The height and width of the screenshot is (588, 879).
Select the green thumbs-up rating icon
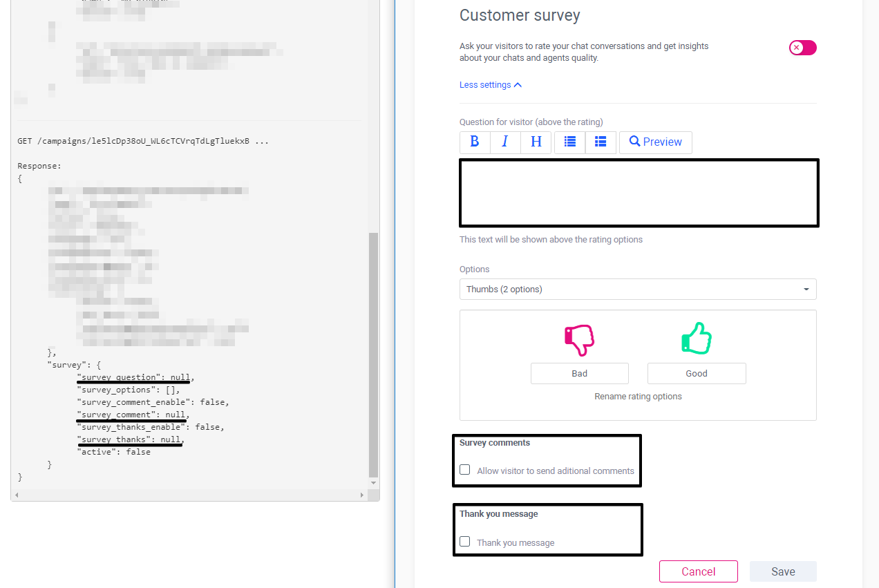coord(696,337)
